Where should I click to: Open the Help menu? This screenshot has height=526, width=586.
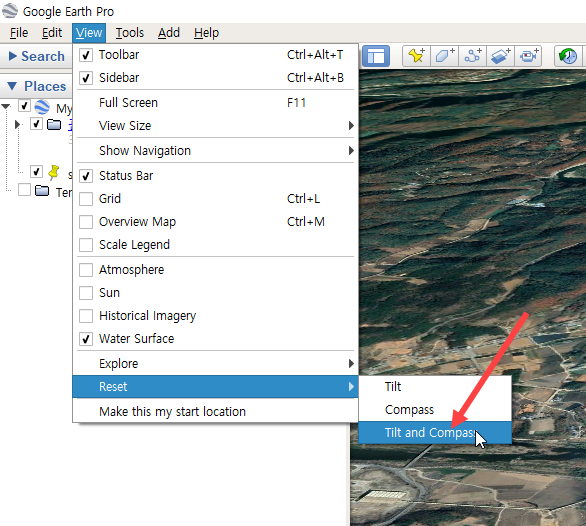[206, 33]
